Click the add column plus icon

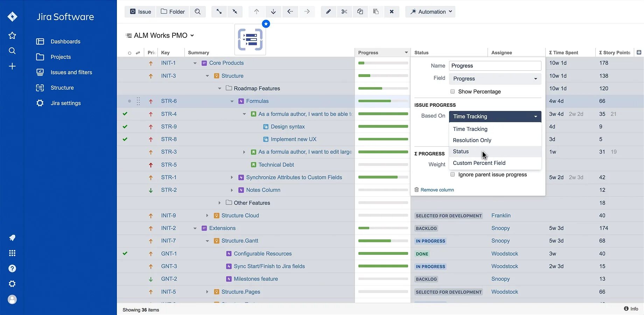639,52
